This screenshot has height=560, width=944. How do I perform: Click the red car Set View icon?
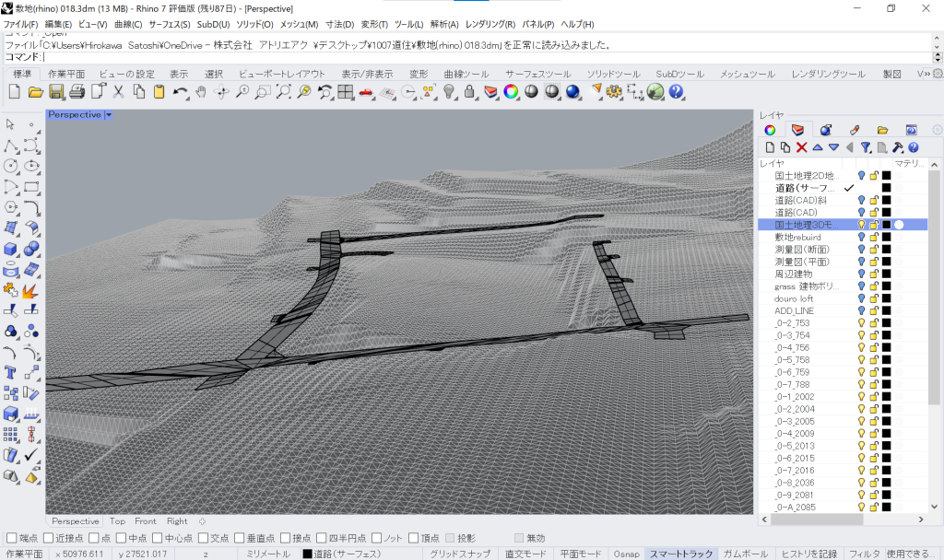(366, 92)
